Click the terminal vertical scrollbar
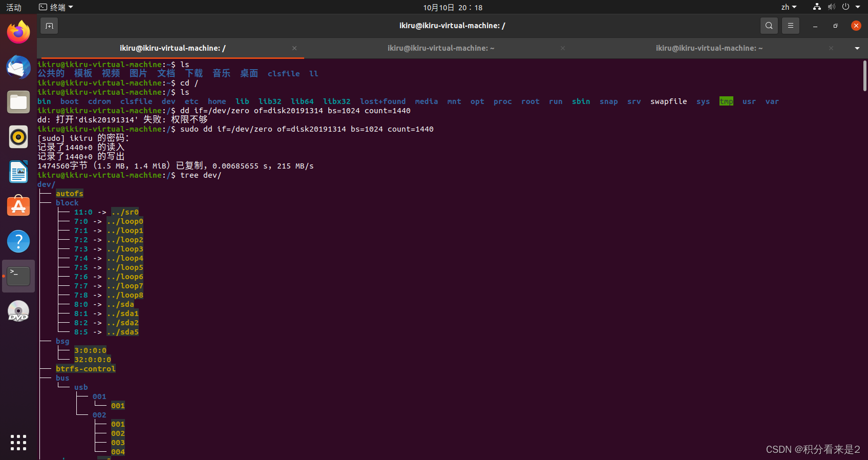This screenshot has height=460, width=868. tap(864, 76)
